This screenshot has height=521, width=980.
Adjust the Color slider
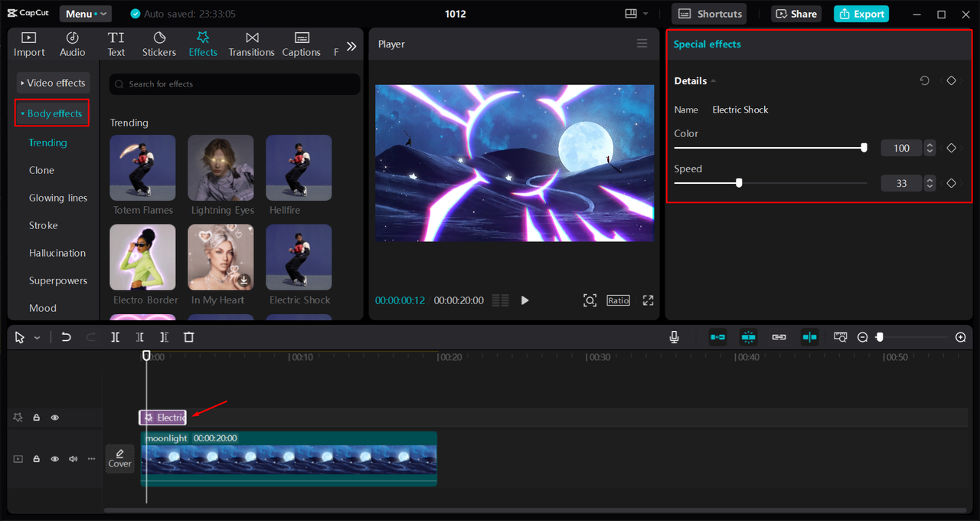[x=769, y=148]
